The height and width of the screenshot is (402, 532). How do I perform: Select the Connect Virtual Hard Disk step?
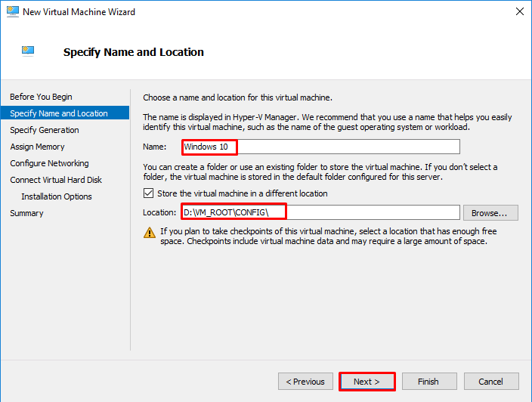[56, 180]
